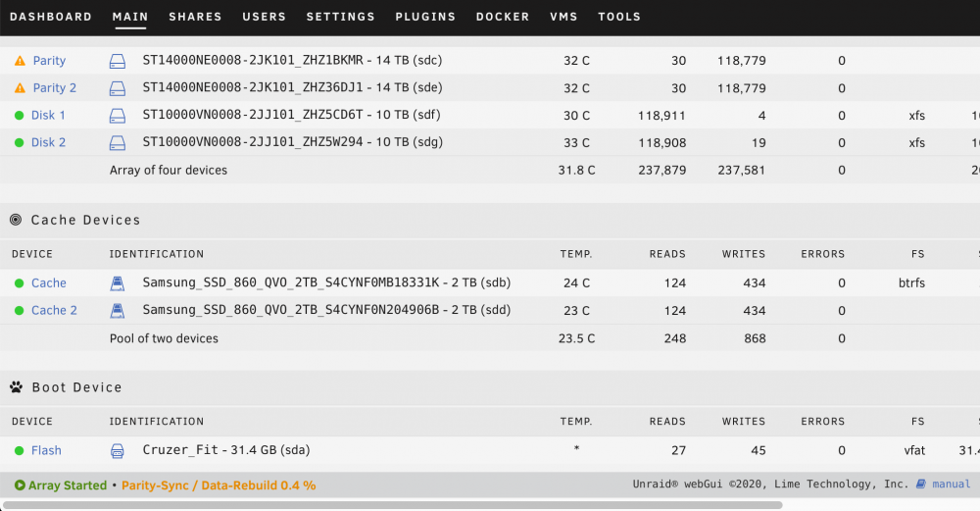980x511 pixels.
Task: Click the Pool of two devices summary
Action: coord(164,338)
